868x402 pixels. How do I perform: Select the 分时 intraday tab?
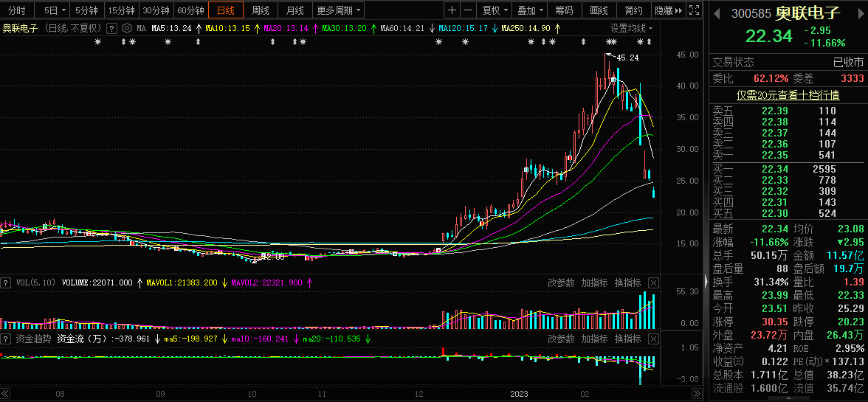[16, 10]
